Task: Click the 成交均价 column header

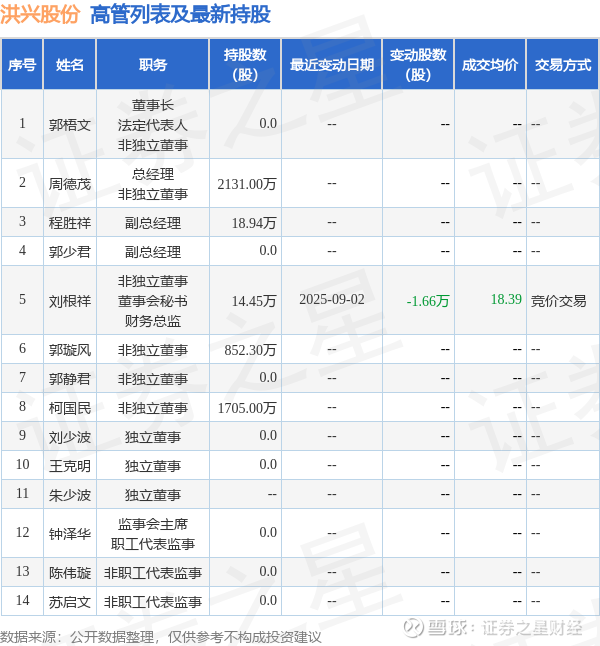Action: point(490,65)
